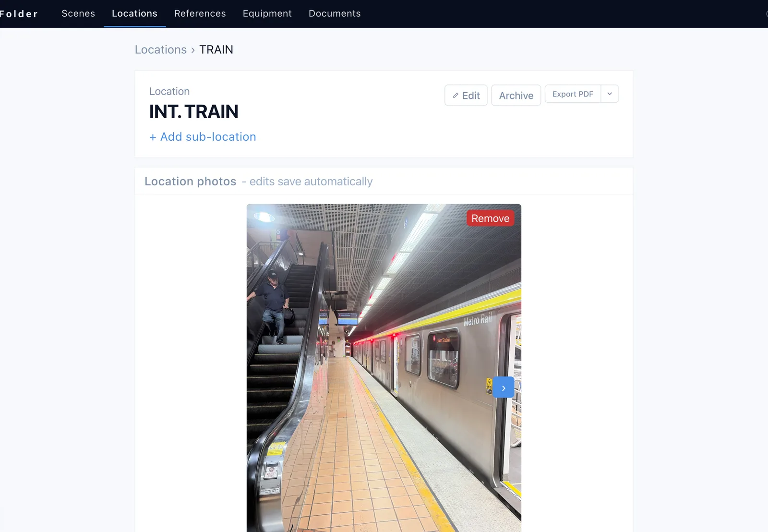Advance to next photo with blue arrow
Viewport: 768px width, 532px height.
(x=503, y=388)
